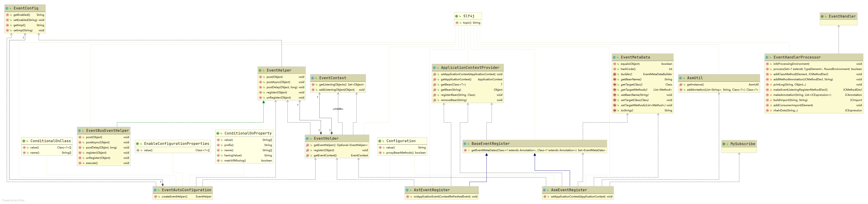Click the BaseEventRegister class icon
This screenshot has height=204, width=868.
point(465,144)
